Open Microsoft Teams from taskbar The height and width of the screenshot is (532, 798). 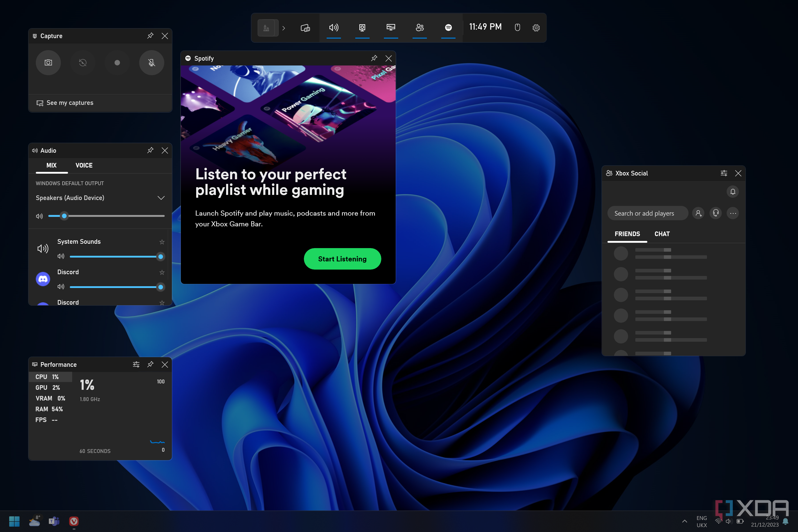coord(54,521)
